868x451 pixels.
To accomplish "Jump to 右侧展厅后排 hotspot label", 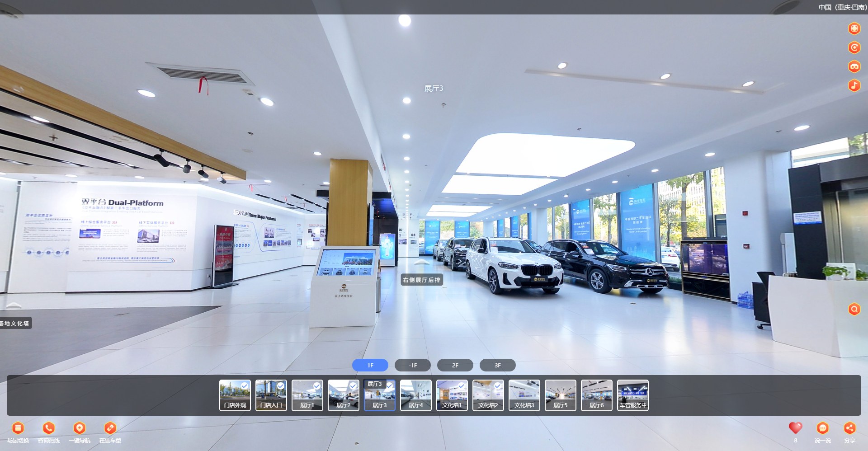I will click(421, 280).
